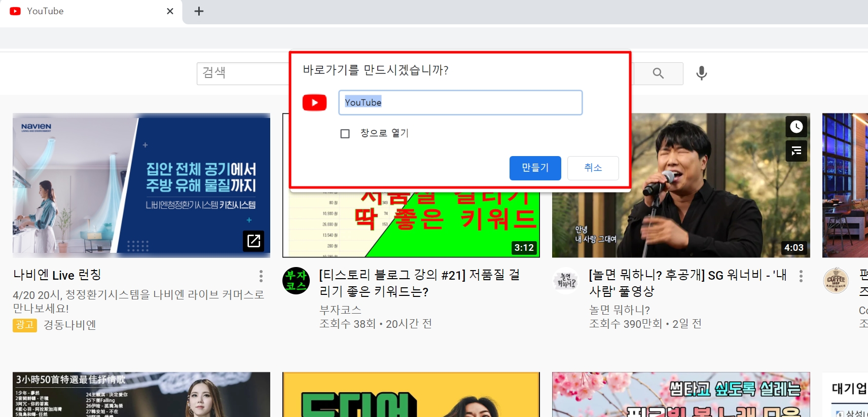This screenshot has width=868, height=417.
Task: Open the SG 워너비 '내 사람' 풀영상 title
Action: (688, 283)
